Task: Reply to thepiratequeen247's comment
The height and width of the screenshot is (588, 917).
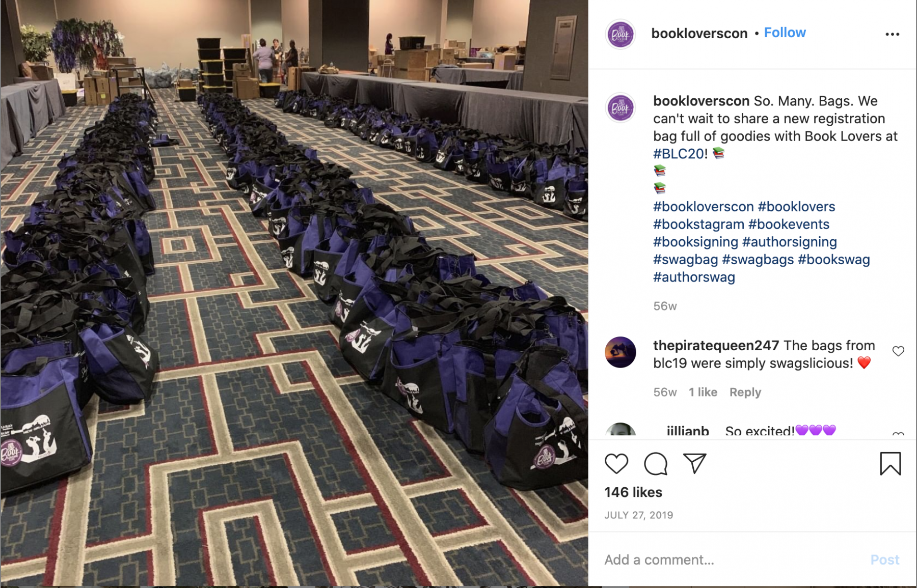Action: pyautogui.click(x=745, y=392)
